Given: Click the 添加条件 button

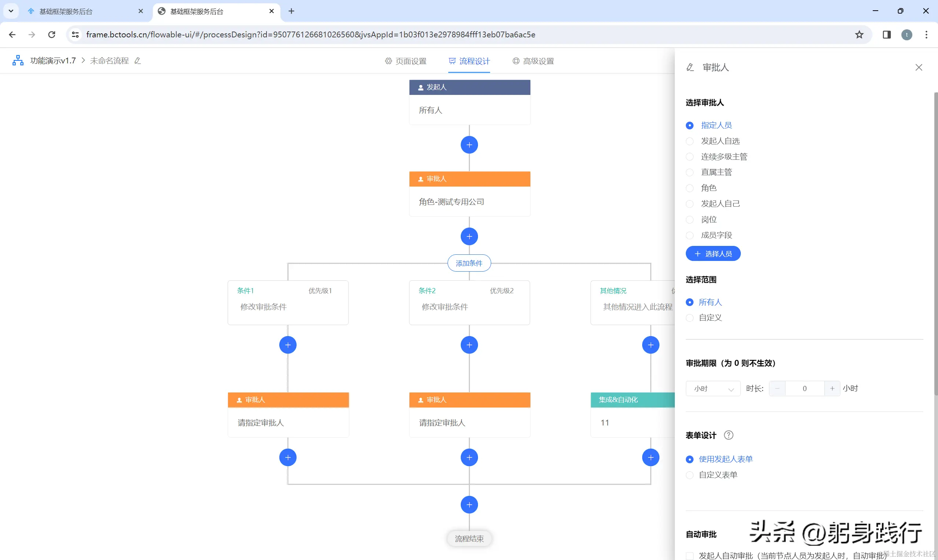Looking at the screenshot, I should (x=469, y=264).
